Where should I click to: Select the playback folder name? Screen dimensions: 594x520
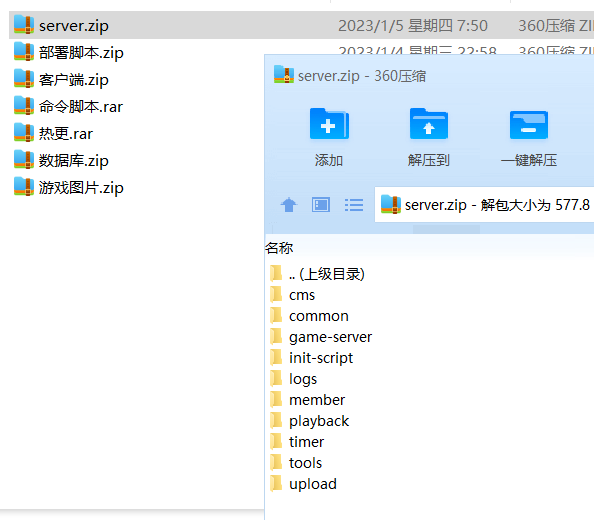(x=319, y=421)
